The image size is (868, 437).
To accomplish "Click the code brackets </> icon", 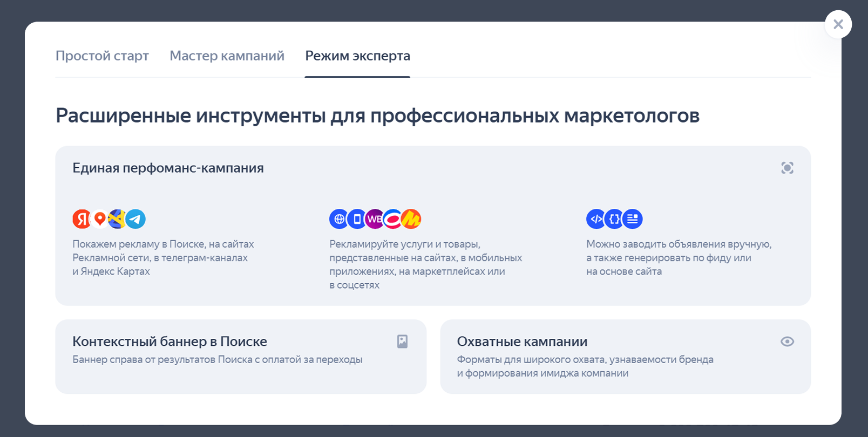I will click(596, 219).
